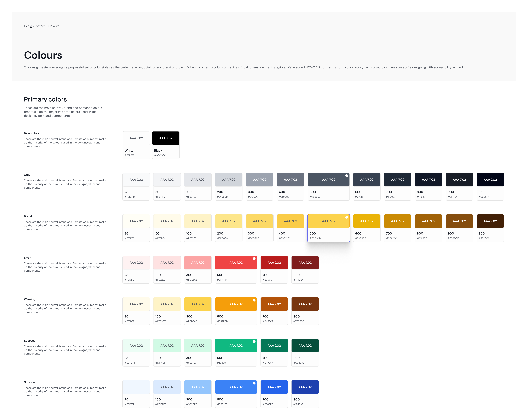Click the Grey row label
This screenshot has height=420, width=528.
click(x=27, y=175)
